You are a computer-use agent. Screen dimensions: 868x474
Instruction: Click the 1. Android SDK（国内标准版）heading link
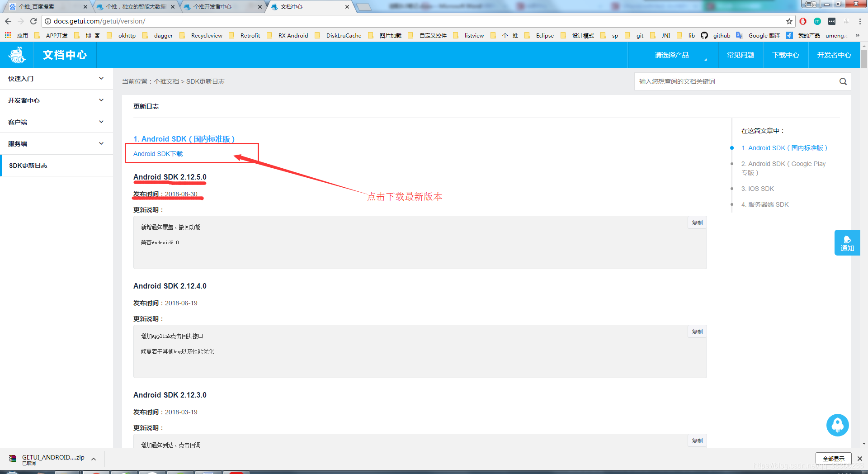184,139
